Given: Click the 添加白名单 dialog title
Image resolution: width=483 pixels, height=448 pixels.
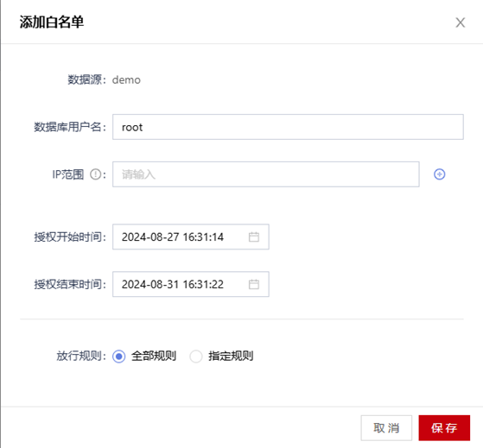Looking at the screenshot, I should [x=52, y=22].
